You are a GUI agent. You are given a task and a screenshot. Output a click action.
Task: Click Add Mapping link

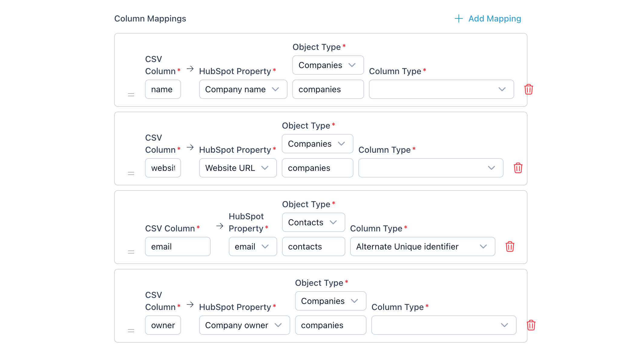coord(488,18)
